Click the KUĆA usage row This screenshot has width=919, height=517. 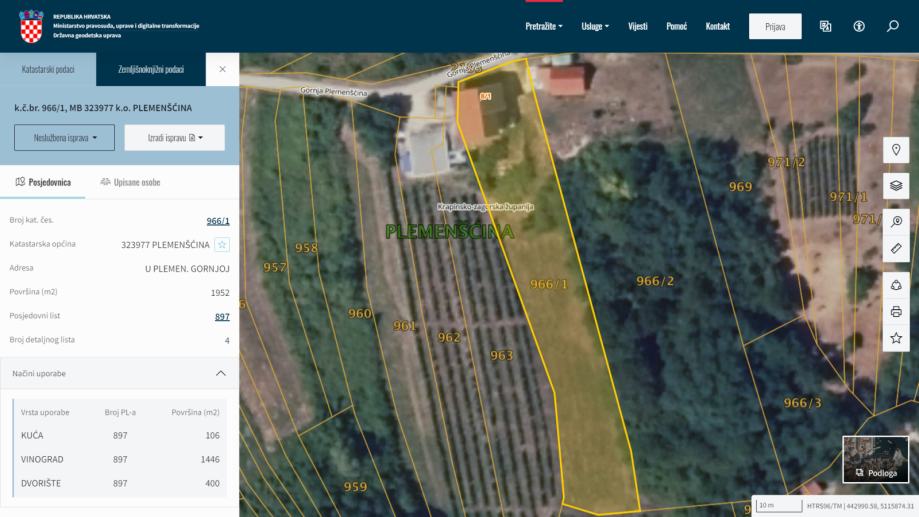pos(120,436)
